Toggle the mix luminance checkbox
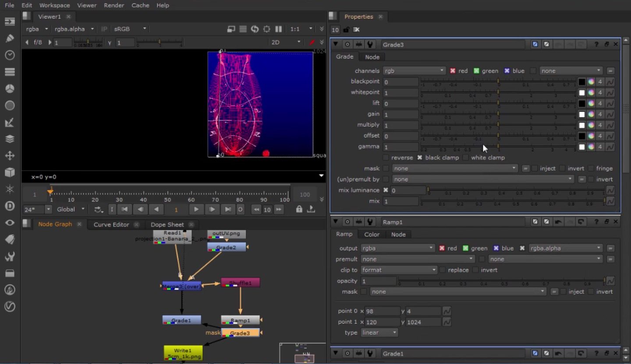This screenshot has height=364, width=631. (386, 190)
